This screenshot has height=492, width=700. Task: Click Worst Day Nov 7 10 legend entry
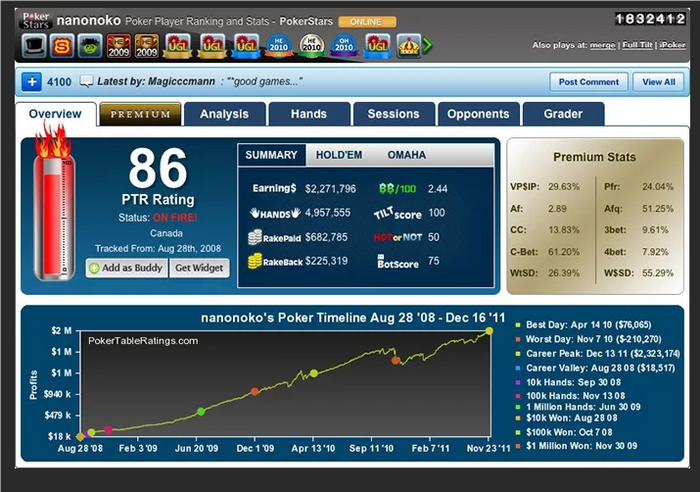[589, 339]
